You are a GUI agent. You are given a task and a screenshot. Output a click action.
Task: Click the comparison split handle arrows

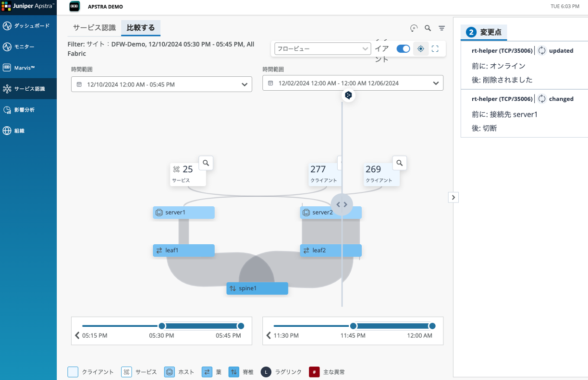point(342,204)
